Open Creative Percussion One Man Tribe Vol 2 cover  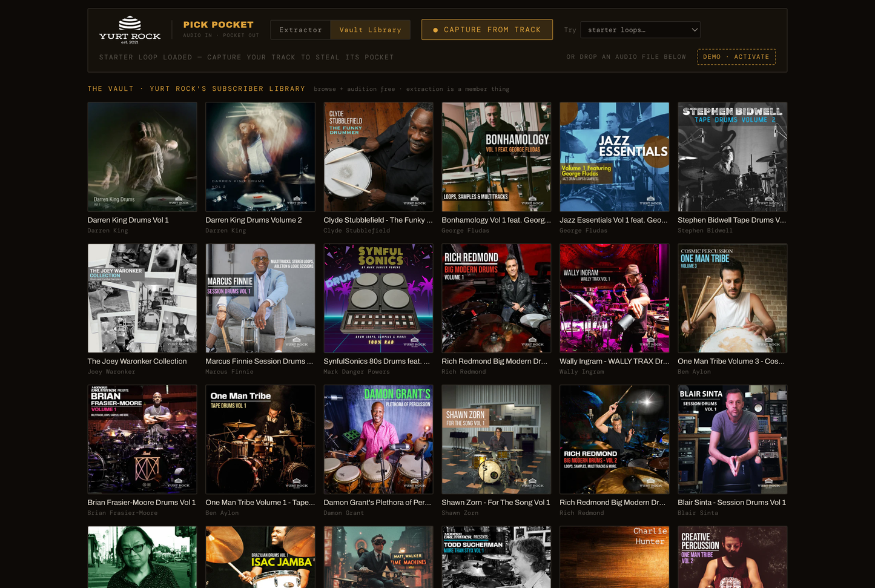click(x=733, y=557)
